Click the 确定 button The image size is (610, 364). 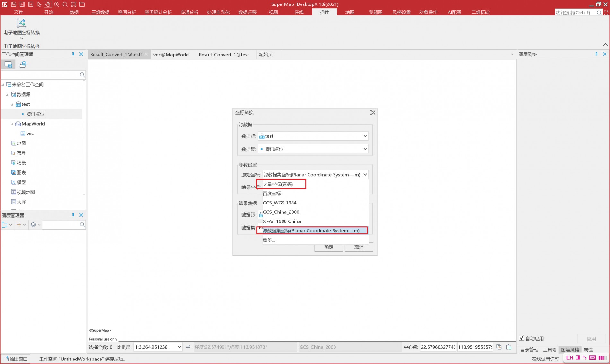(x=329, y=247)
